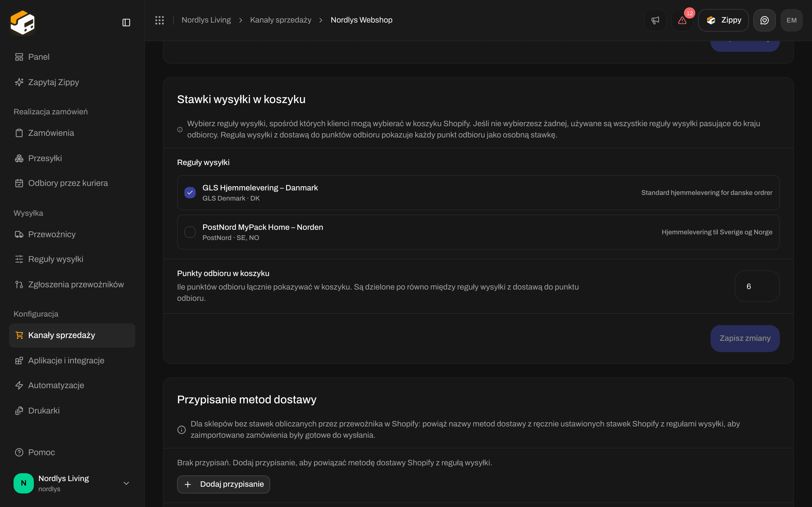
Task: Collapse the sidebar with panel icon
Action: [126, 23]
